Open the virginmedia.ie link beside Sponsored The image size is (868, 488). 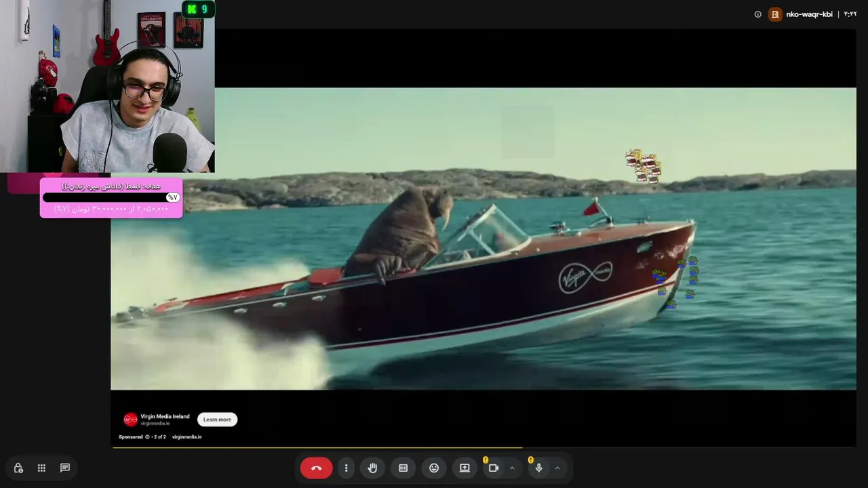(x=186, y=437)
